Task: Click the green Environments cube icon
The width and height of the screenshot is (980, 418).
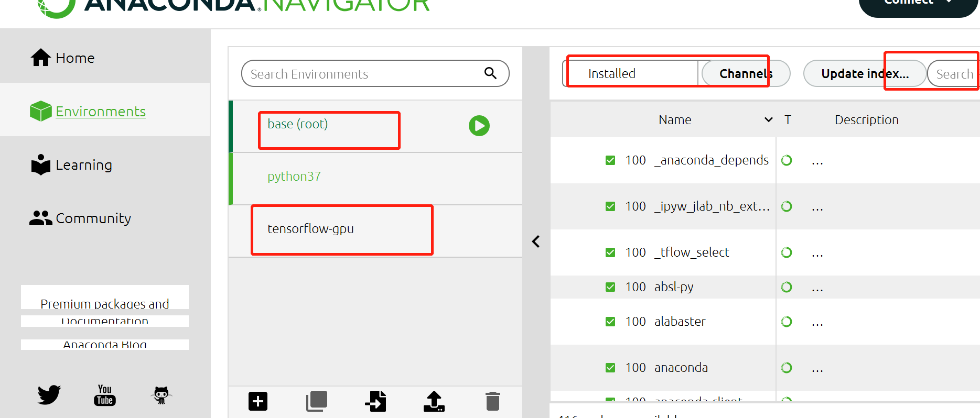Action: coord(41,111)
